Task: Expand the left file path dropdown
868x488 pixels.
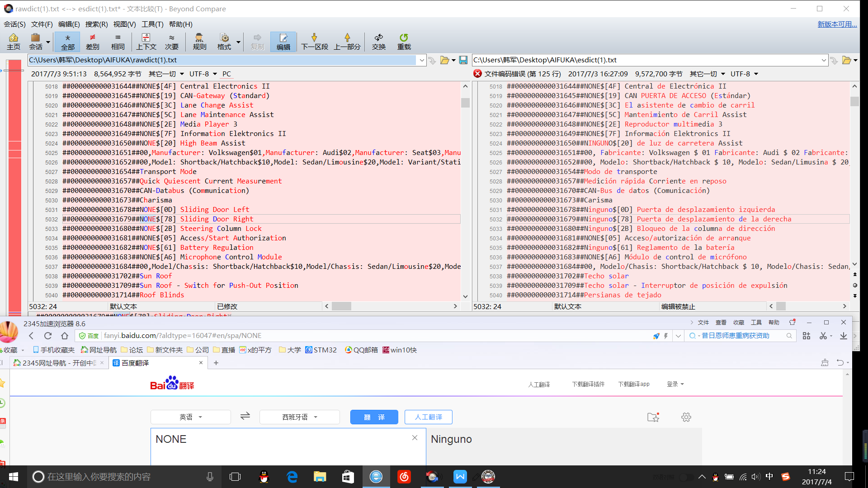Action: 422,60
